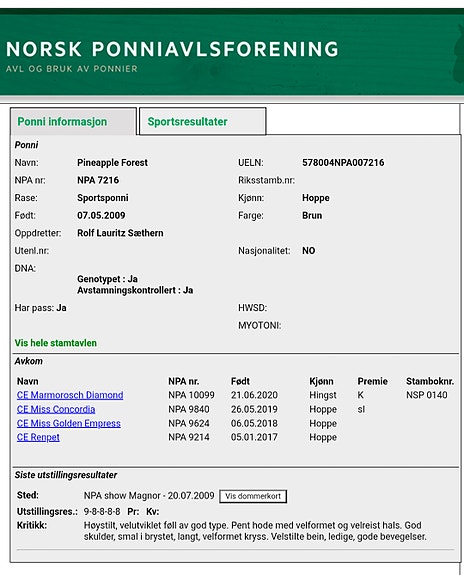
Task: Click breeder name Rolf Lauritz Sæthern
Action: pos(120,233)
